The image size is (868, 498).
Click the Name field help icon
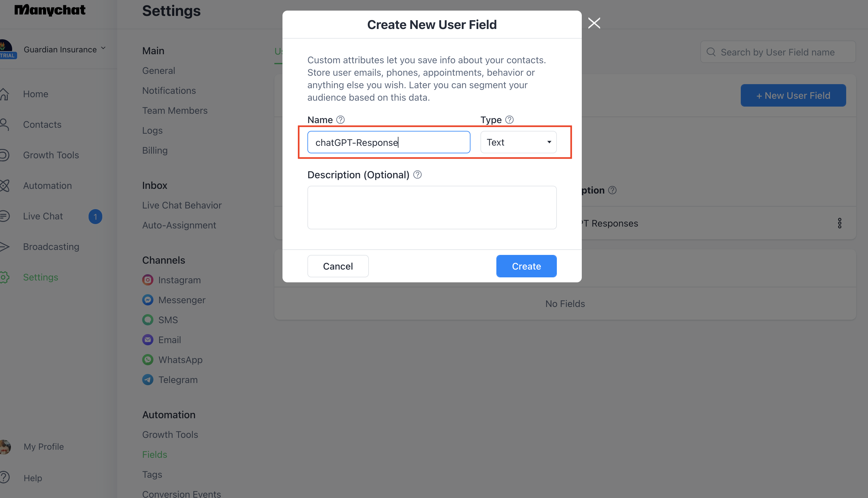click(x=340, y=120)
